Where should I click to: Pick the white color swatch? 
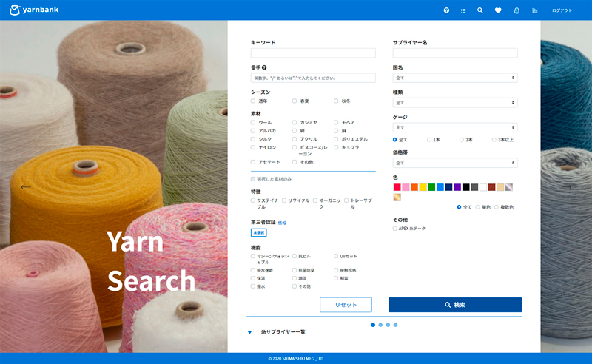[483, 187]
